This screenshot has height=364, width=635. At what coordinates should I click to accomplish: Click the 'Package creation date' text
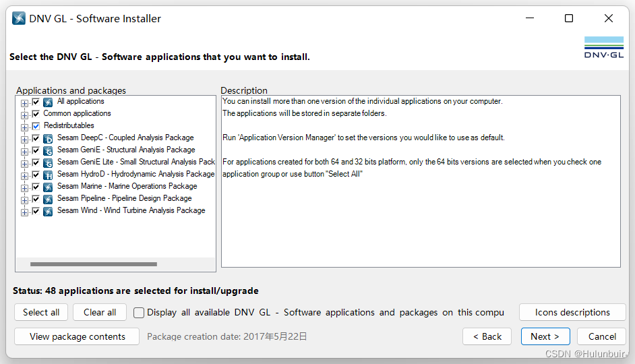point(226,336)
